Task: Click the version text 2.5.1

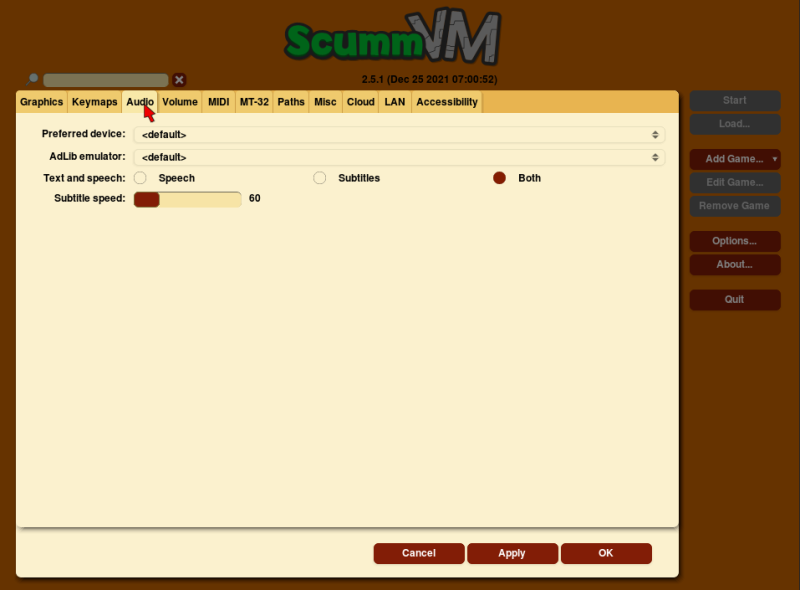Action: pos(429,80)
